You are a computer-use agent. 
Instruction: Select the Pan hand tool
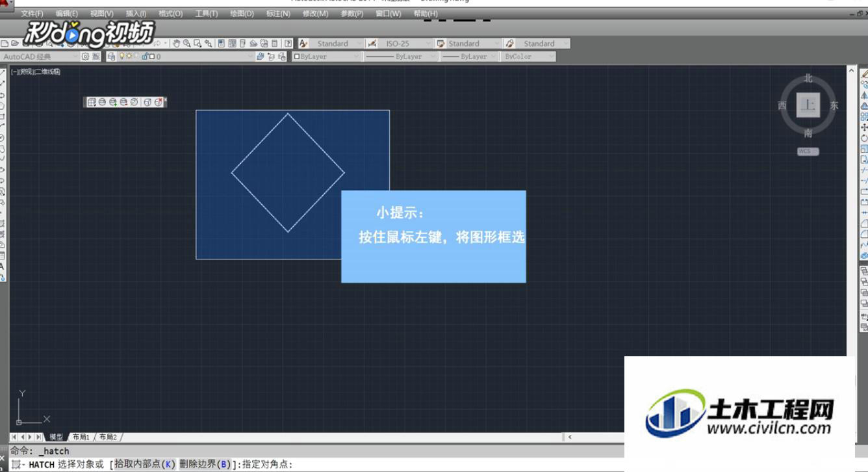(x=177, y=44)
